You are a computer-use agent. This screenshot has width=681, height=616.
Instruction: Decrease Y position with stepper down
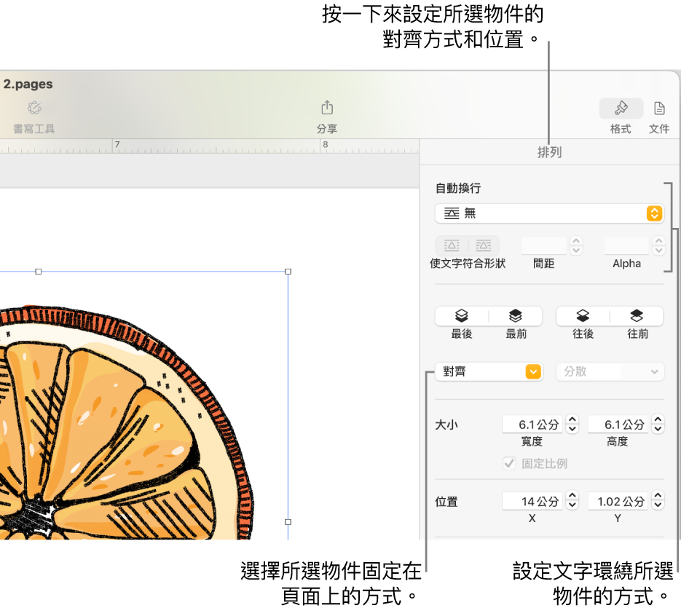(658, 506)
